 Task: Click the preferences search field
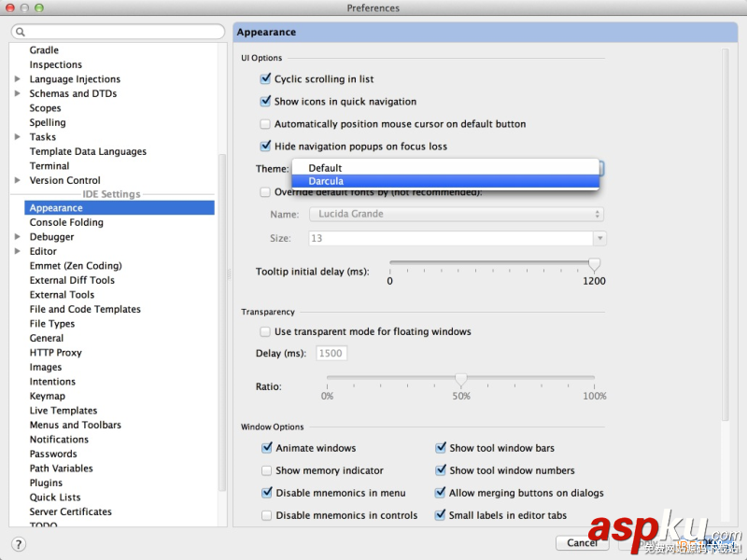(x=118, y=32)
